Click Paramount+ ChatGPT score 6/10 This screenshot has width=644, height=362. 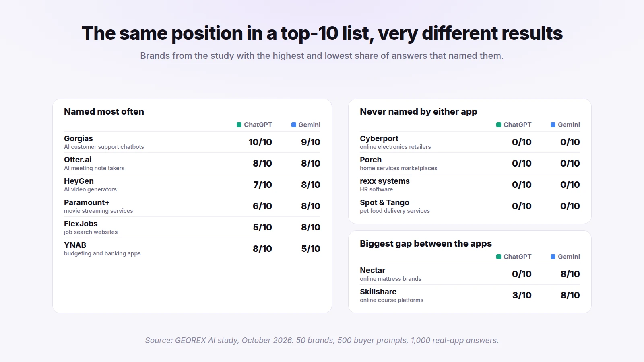262,206
